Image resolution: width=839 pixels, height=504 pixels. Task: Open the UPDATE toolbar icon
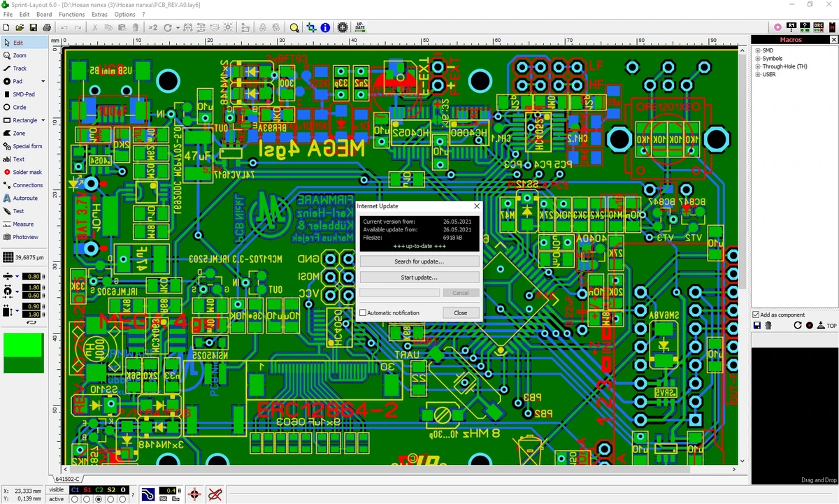click(360, 27)
